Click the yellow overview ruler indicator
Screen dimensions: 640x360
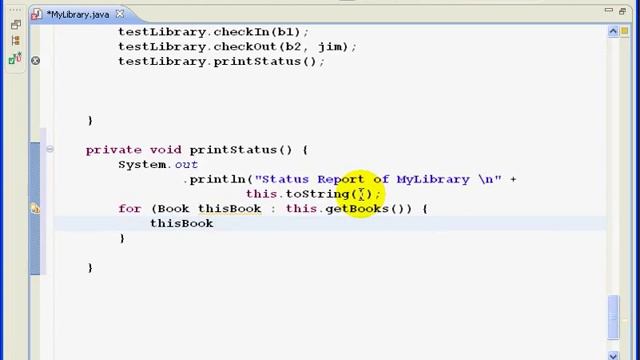pos(625,31)
